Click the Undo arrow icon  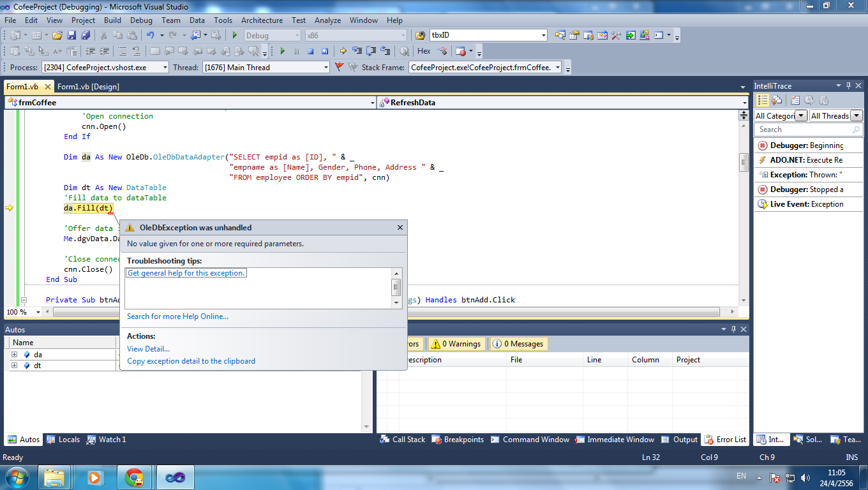coord(151,35)
